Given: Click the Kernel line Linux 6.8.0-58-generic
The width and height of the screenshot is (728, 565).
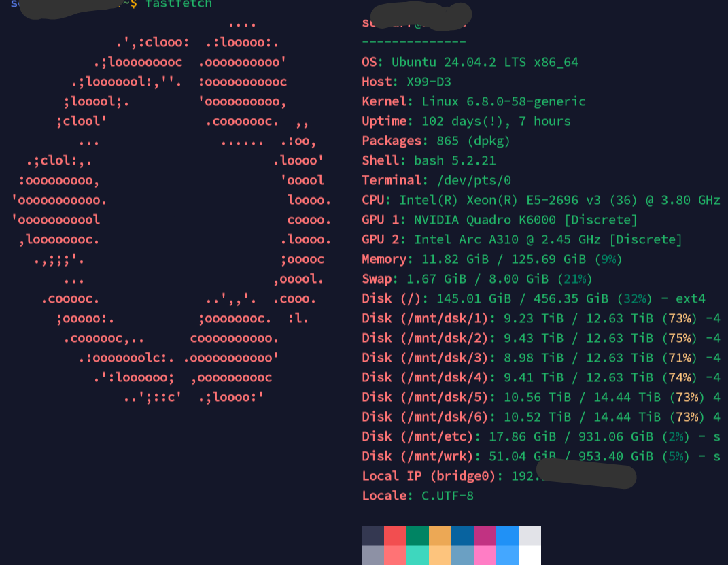Looking at the screenshot, I should 474,101.
